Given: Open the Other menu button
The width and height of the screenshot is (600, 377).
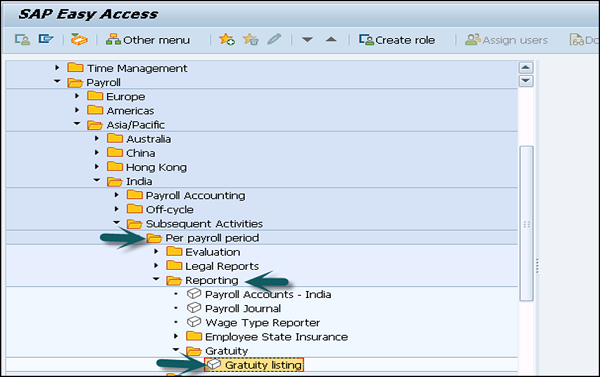Looking at the screenshot, I should [148, 40].
